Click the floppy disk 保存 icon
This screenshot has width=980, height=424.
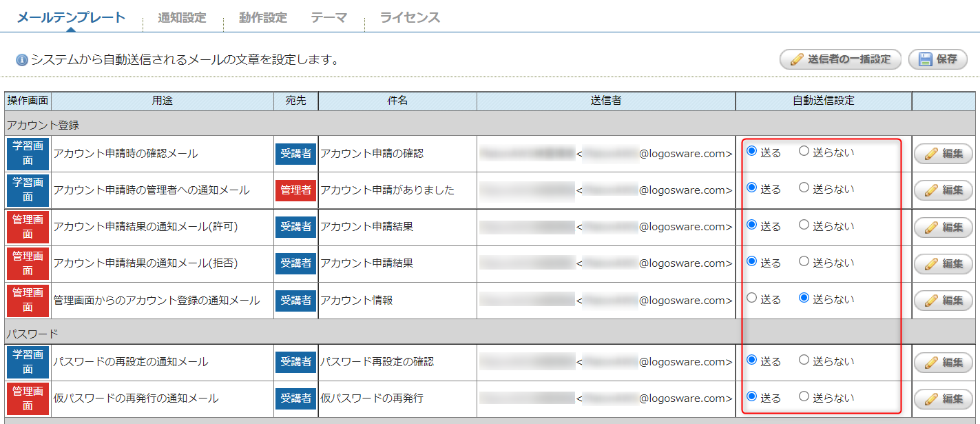926,59
